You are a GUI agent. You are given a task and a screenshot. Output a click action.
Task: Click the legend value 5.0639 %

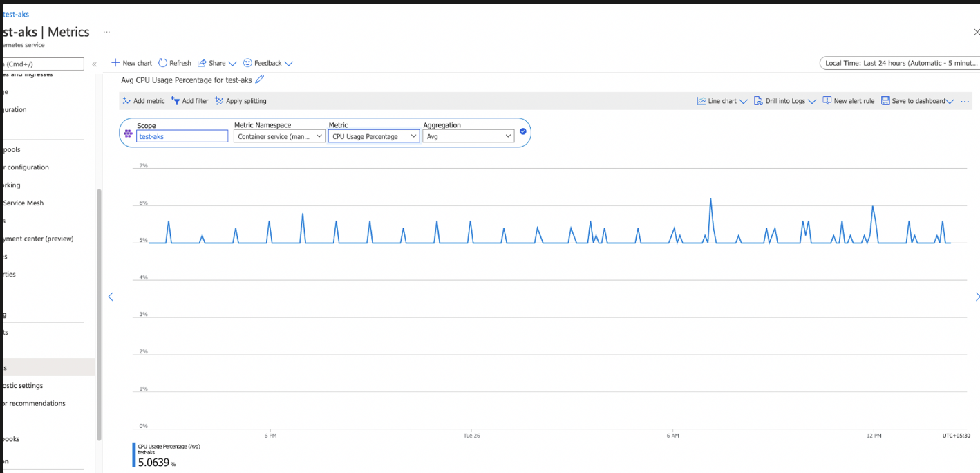[157, 463]
